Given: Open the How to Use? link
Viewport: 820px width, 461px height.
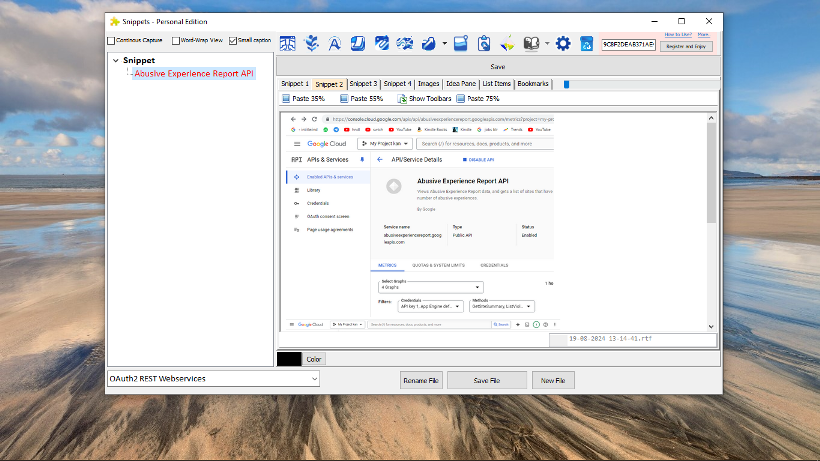Looking at the screenshot, I should pyautogui.click(x=678, y=34).
